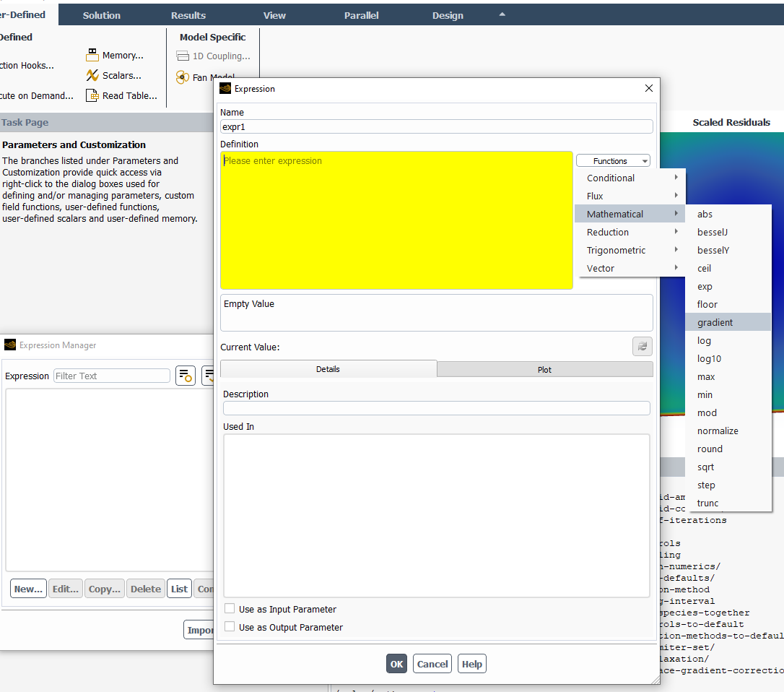Click the Fan Model icon
Image resolution: width=784 pixels, height=692 pixels.
[x=183, y=77]
